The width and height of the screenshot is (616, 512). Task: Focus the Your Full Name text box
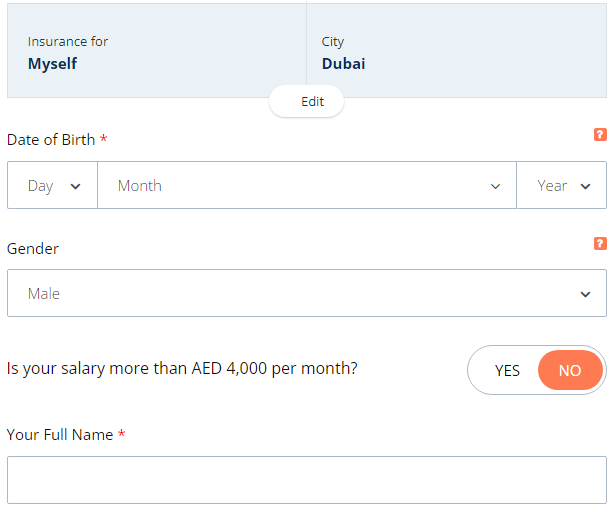pos(307,480)
